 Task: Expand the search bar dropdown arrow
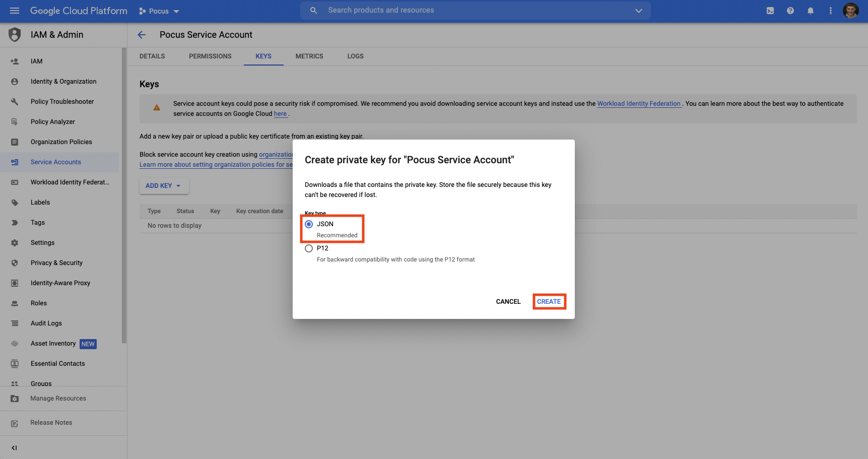[639, 11]
